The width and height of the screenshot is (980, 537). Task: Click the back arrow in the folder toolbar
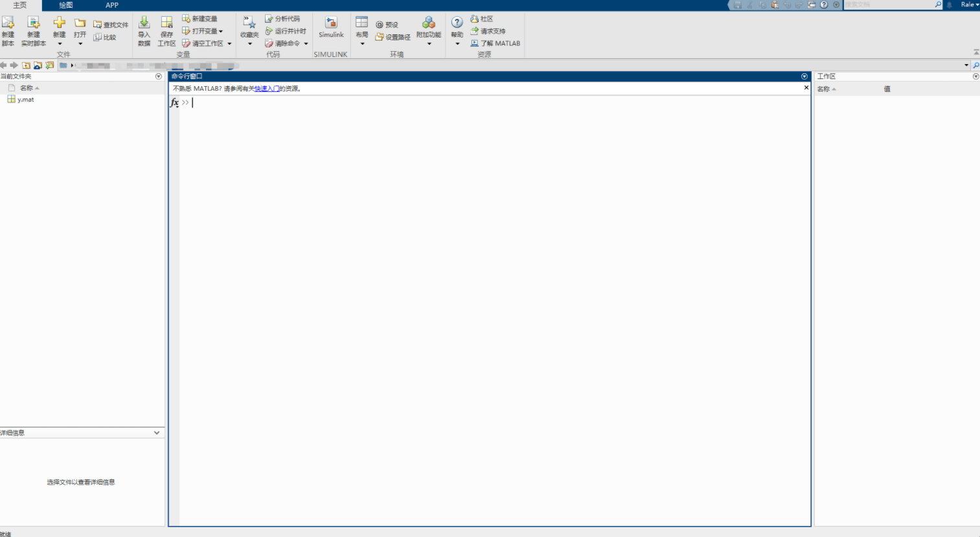click(x=4, y=65)
